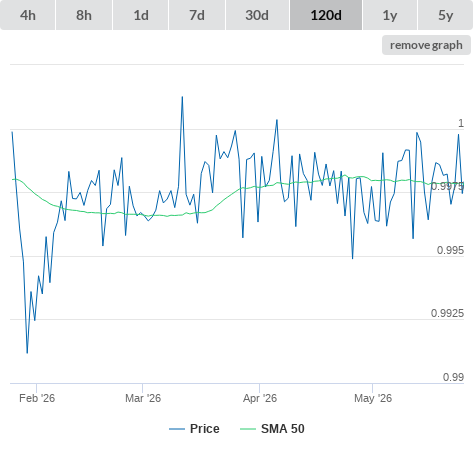Toggle the Price series in legend
The image size is (474, 455).
[x=205, y=429]
